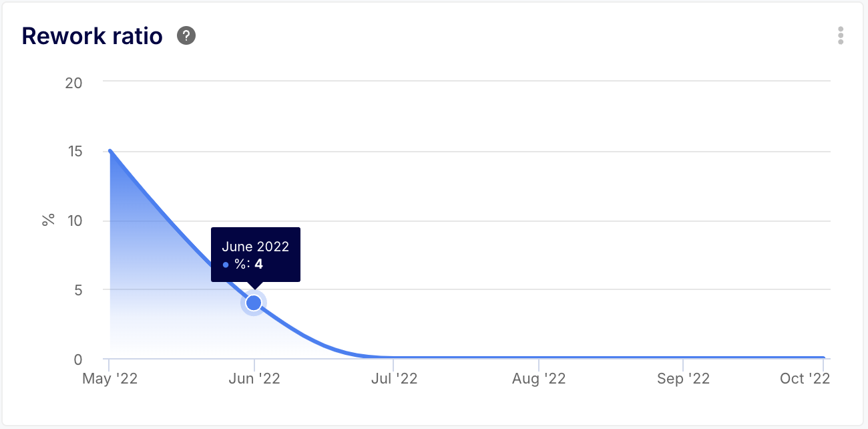Click the y-axis value 15
868x429 pixels.
(x=73, y=152)
